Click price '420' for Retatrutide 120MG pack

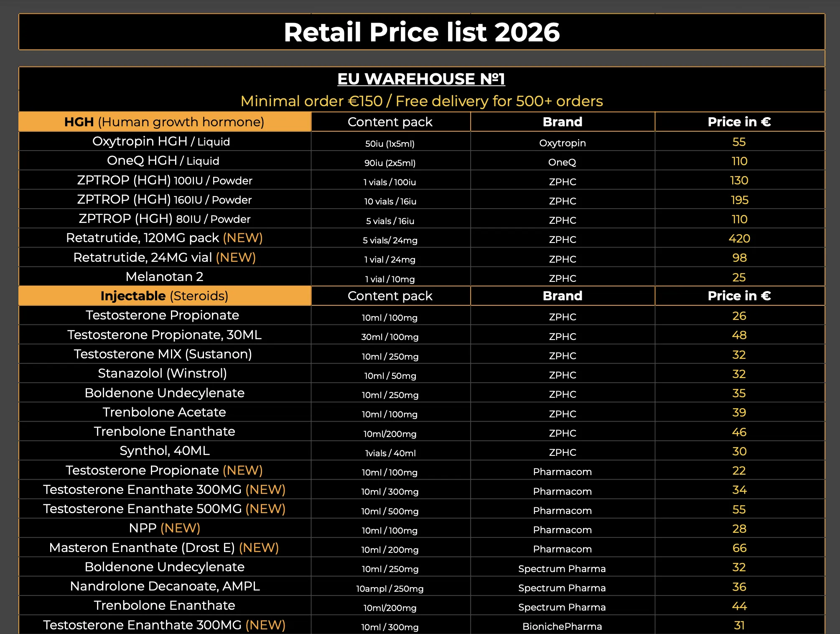click(739, 238)
